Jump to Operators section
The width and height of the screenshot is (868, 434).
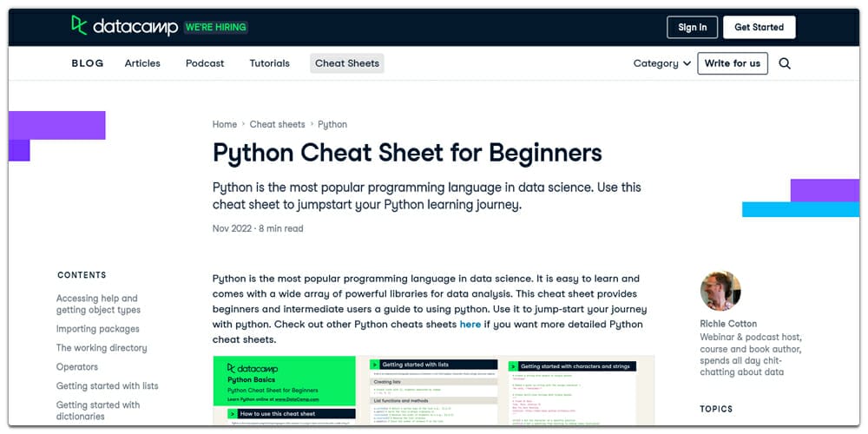pyautogui.click(x=77, y=366)
